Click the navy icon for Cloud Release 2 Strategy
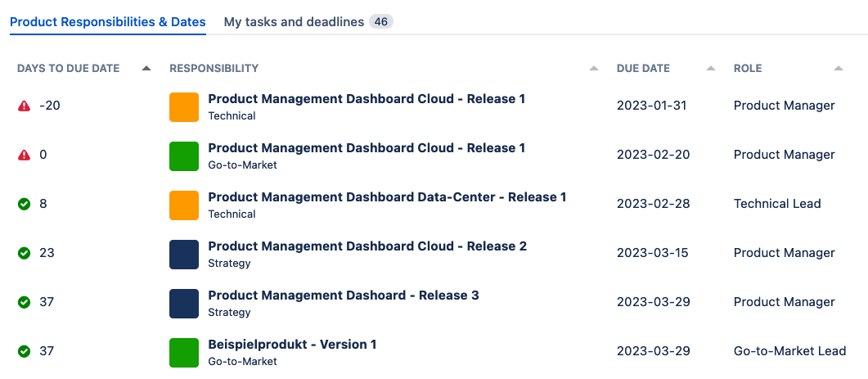 184,255
